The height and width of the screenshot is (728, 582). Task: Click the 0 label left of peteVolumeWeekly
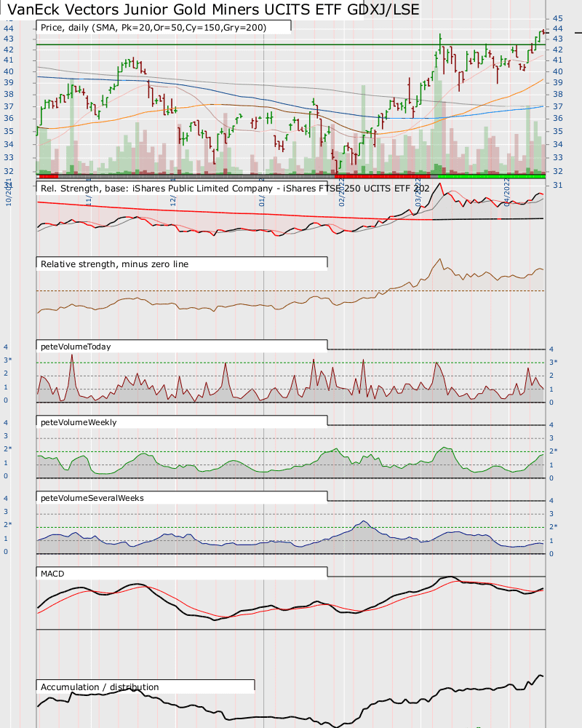pyautogui.click(x=6, y=476)
